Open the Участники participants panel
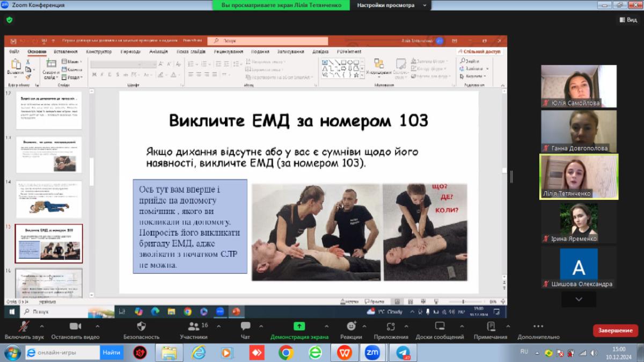Screen dimensions: 644x362 [193, 327]
